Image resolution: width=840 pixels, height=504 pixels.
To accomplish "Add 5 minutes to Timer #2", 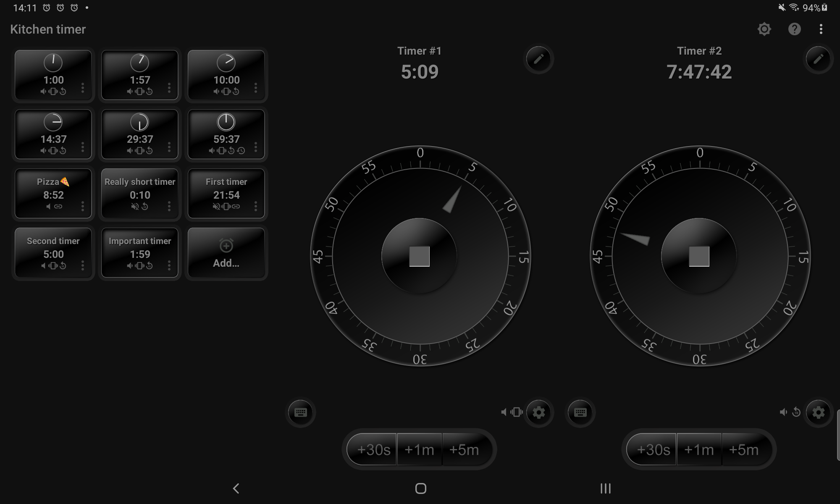I will 744,450.
